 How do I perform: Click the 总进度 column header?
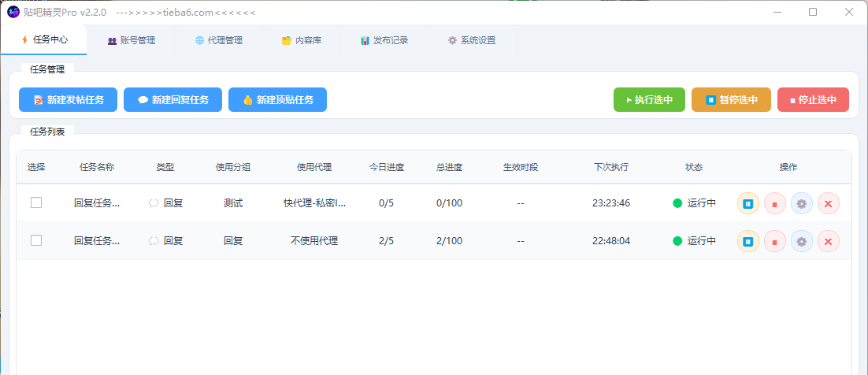[449, 167]
